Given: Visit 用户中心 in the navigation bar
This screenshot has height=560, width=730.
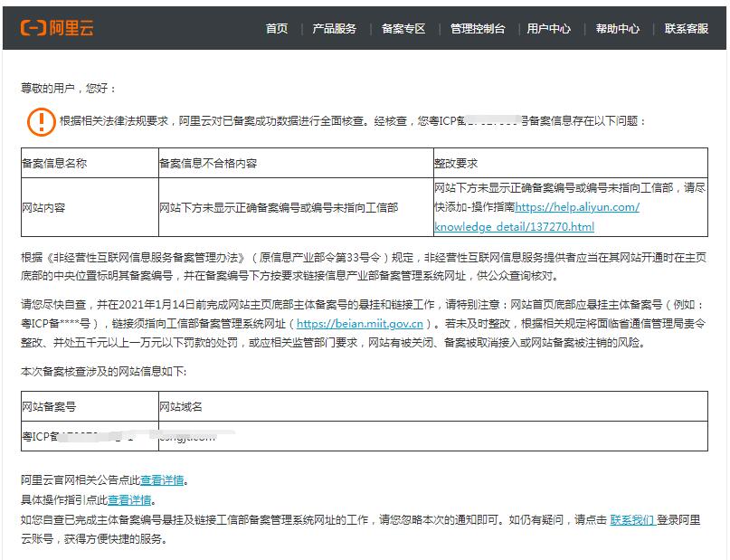Looking at the screenshot, I should pyautogui.click(x=548, y=29).
